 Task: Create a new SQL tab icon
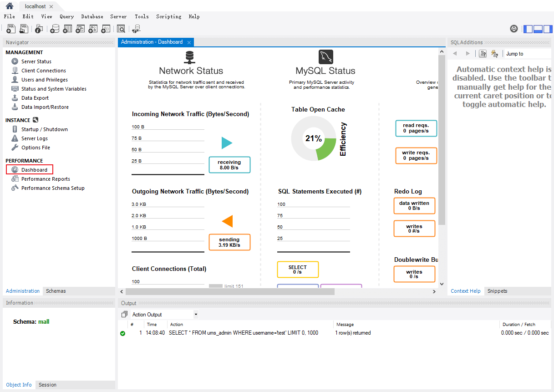pyautogui.click(x=11, y=29)
